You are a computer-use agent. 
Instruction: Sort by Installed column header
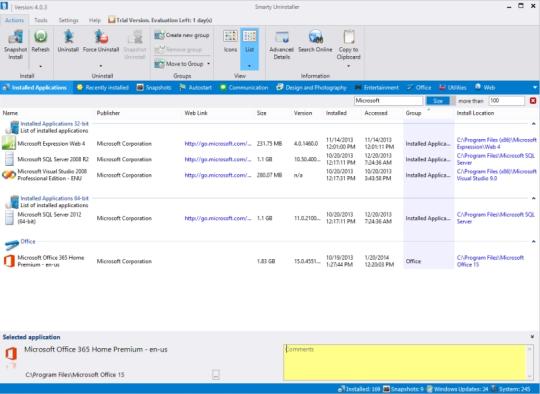coord(336,113)
